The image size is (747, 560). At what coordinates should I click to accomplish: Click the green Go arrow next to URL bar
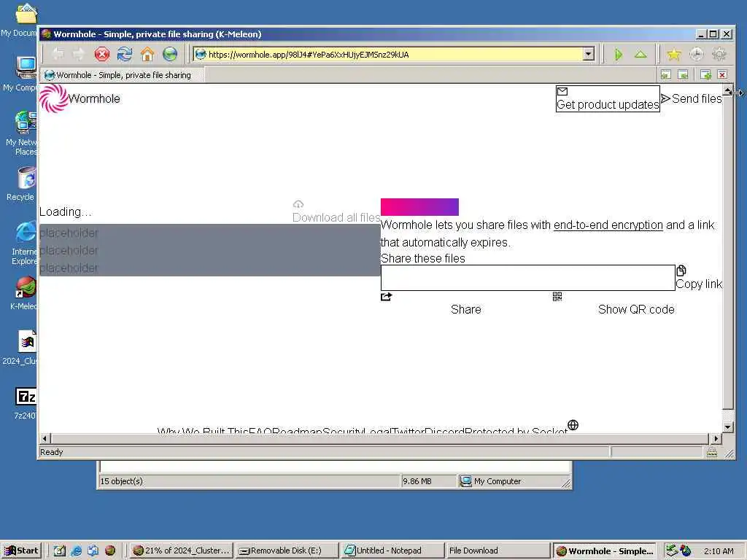coord(619,54)
